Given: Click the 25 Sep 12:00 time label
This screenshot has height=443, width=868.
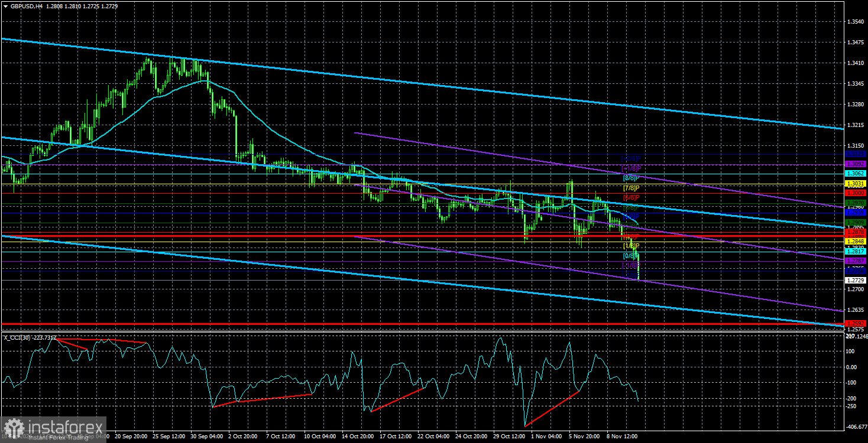Looking at the screenshot, I should [x=170, y=437].
